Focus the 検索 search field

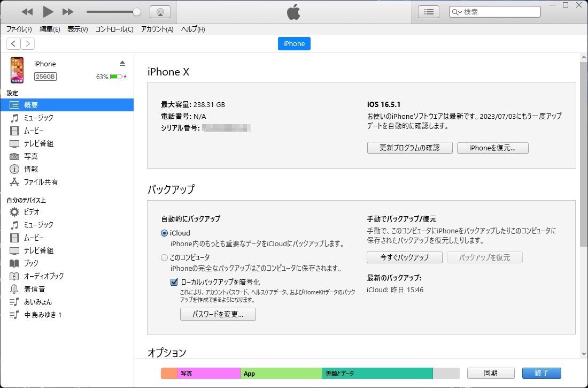point(495,12)
